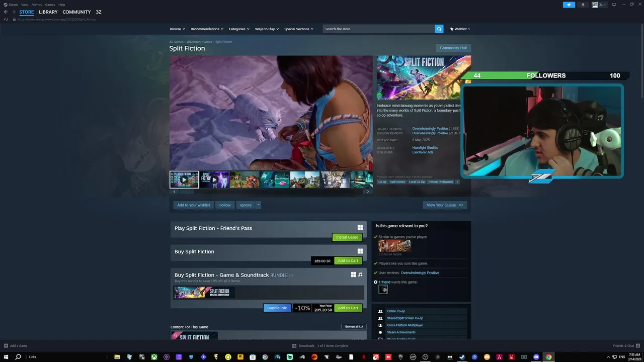This screenshot has height=362, width=644.
Task: Open the Community Hub
Action: coord(453,48)
